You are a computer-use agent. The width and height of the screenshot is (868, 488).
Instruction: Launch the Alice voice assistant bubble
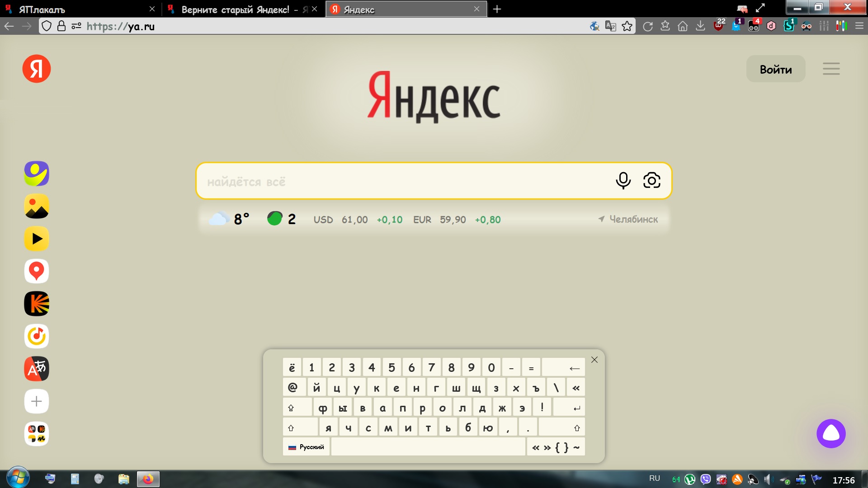[x=831, y=434]
